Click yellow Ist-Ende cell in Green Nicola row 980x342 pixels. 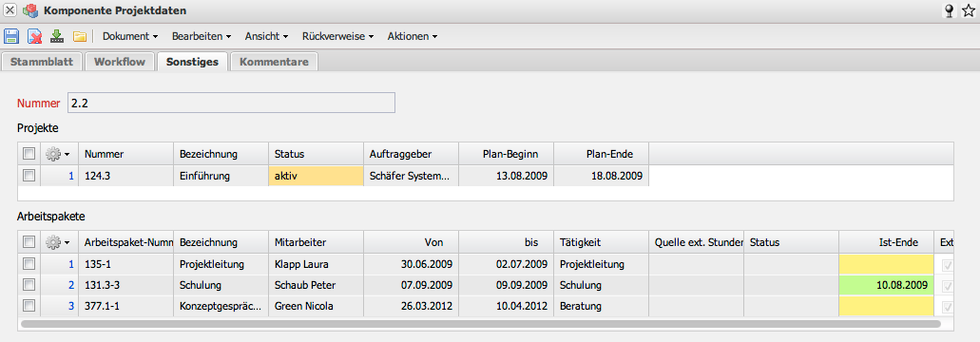[886, 307]
